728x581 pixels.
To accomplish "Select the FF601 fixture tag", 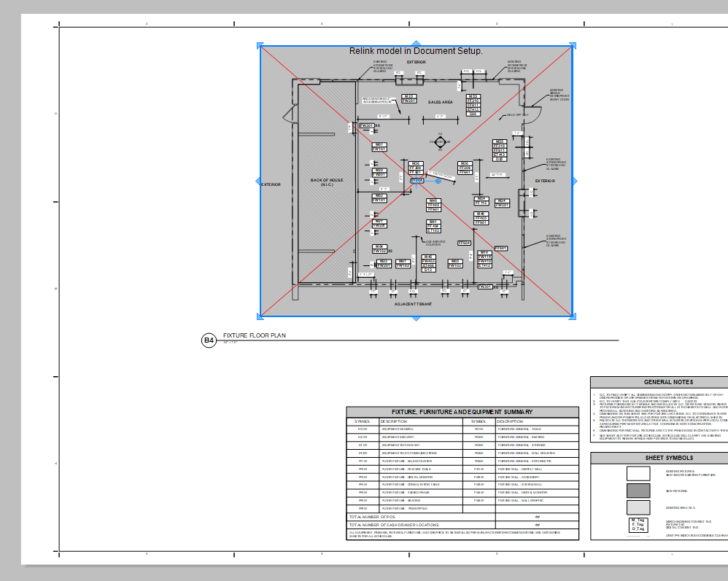I will click(x=500, y=249).
